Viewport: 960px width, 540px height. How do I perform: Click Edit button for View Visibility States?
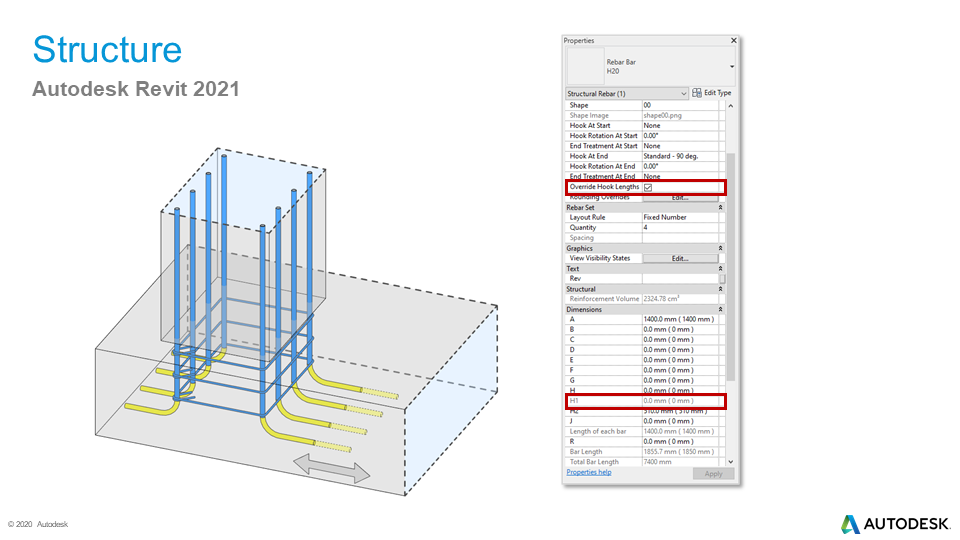coord(680,258)
